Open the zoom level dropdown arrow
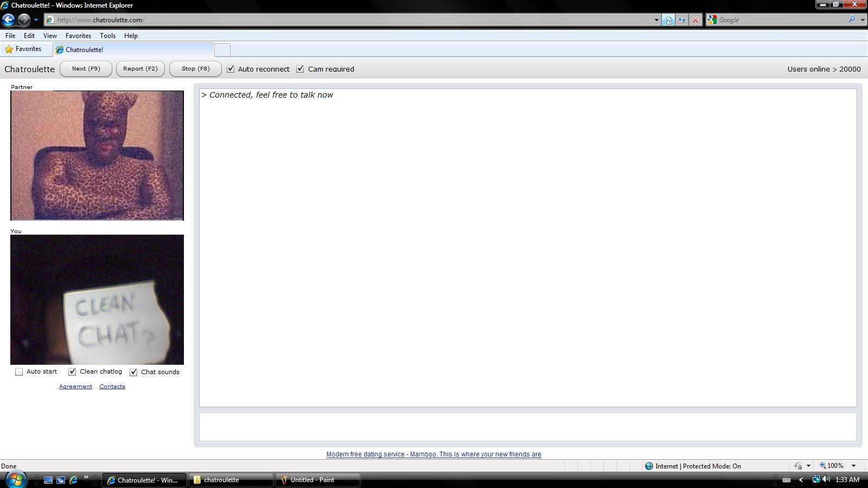The image size is (868, 488). [x=853, y=466]
